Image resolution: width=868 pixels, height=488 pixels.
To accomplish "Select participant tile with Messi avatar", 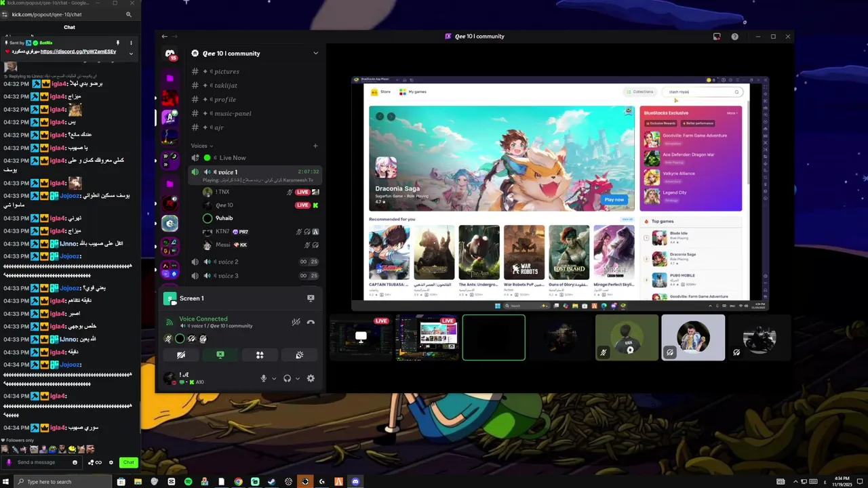I will (x=693, y=338).
